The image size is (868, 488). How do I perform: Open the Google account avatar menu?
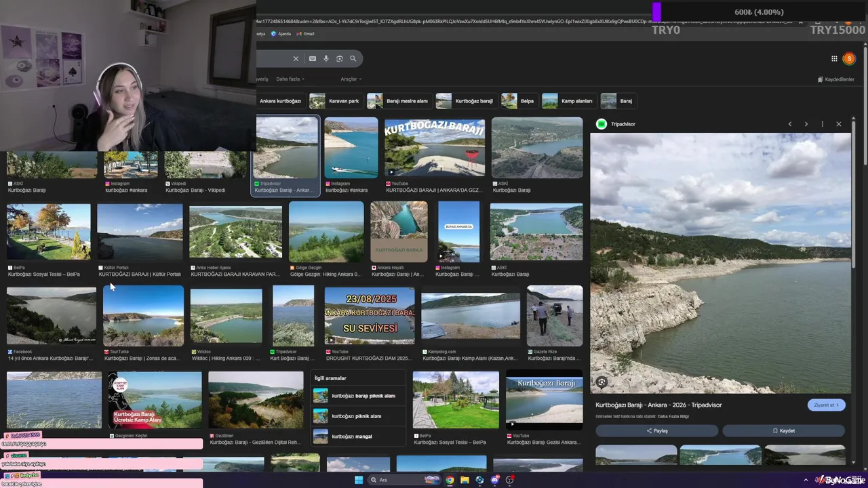pyautogui.click(x=848, y=59)
